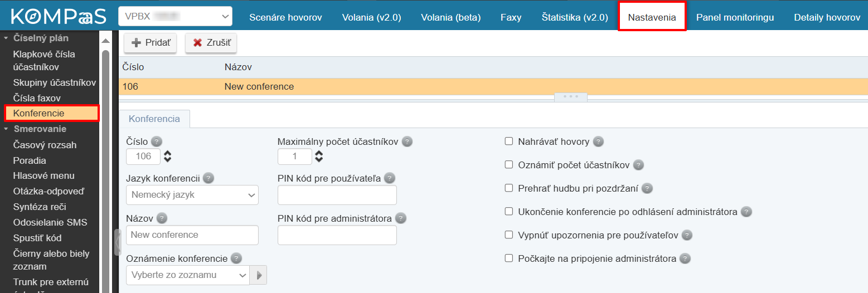Open Spustiť kód in sidebar
The image size is (868, 293).
coord(37,238)
